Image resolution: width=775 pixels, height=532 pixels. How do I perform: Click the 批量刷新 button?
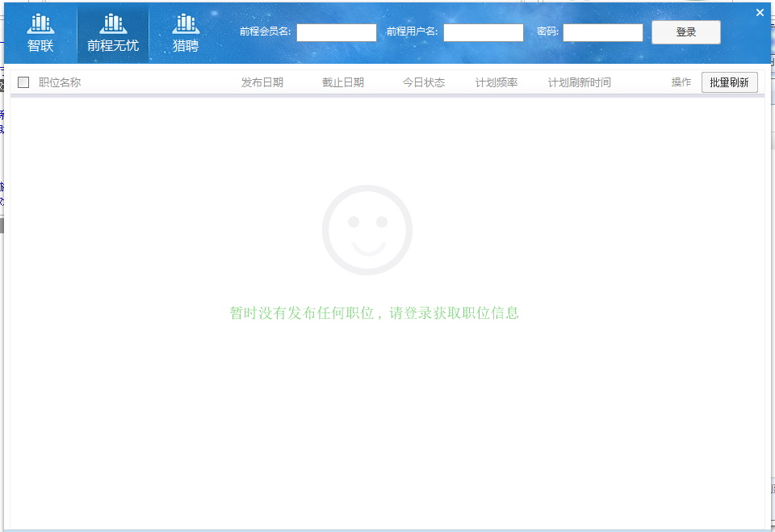729,82
